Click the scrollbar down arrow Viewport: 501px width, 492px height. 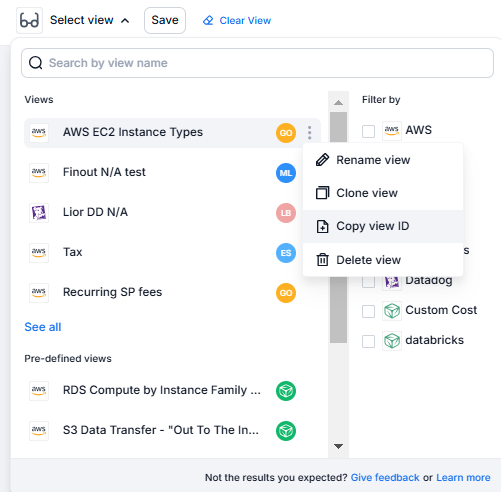click(338, 446)
